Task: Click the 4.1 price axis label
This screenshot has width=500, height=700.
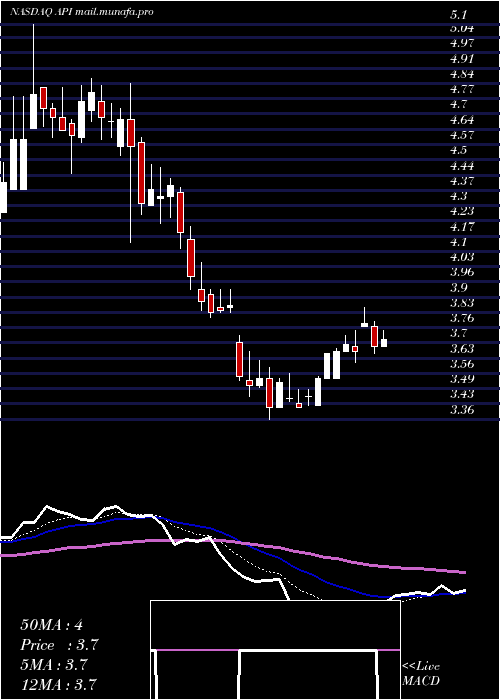Action: (x=458, y=242)
